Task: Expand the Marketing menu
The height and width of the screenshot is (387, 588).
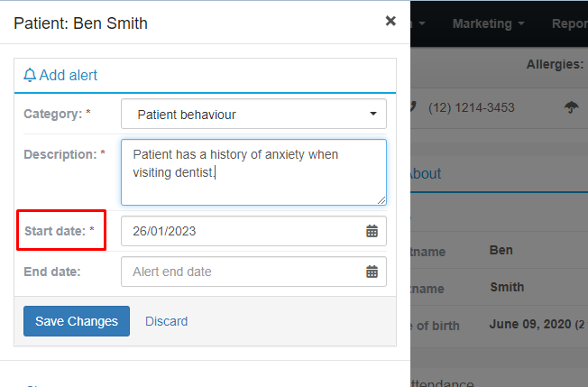Action: (488, 23)
